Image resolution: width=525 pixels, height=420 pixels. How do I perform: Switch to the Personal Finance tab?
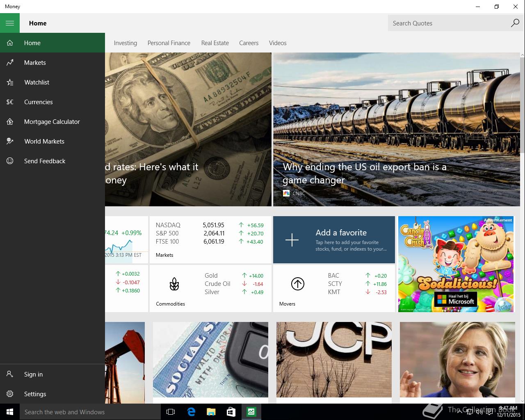click(169, 43)
